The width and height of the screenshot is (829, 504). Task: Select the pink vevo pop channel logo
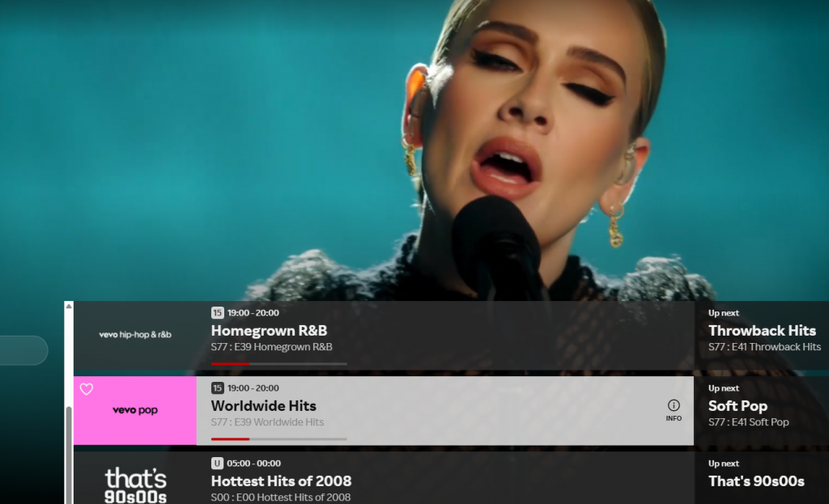[x=135, y=410]
